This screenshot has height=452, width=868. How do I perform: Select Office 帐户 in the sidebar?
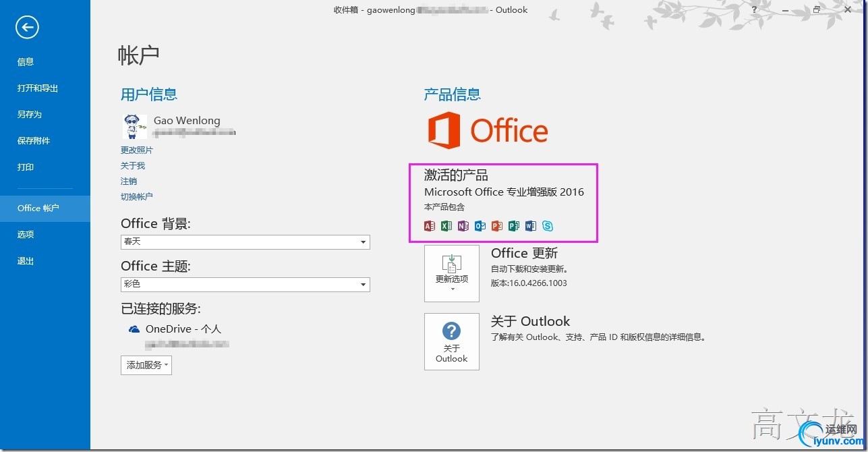click(x=45, y=208)
